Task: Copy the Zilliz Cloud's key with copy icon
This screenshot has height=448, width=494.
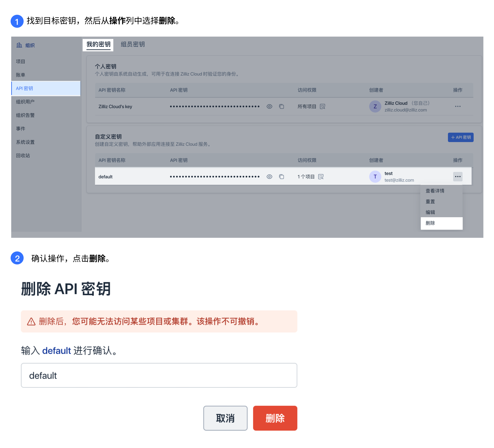Action: point(282,106)
